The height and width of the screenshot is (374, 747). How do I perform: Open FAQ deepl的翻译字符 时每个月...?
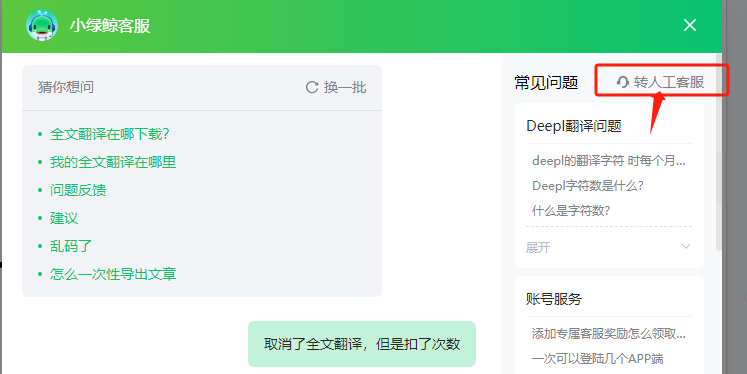(x=608, y=161)
